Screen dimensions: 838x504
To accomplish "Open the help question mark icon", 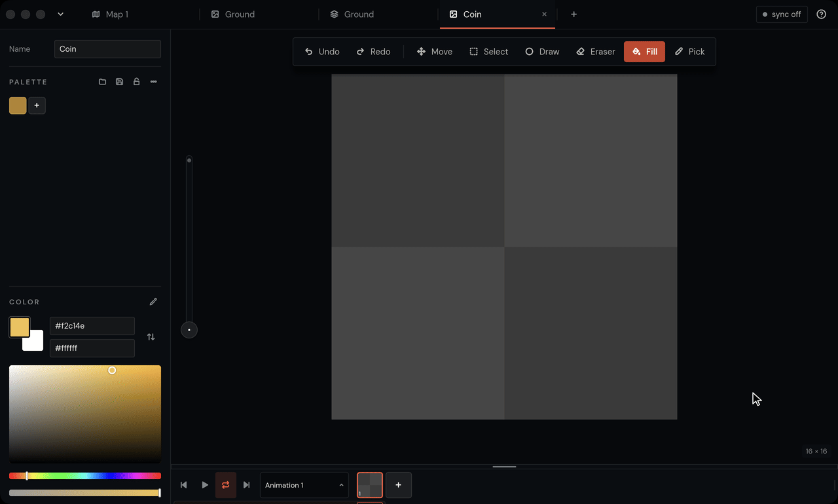I will (822, 14).
